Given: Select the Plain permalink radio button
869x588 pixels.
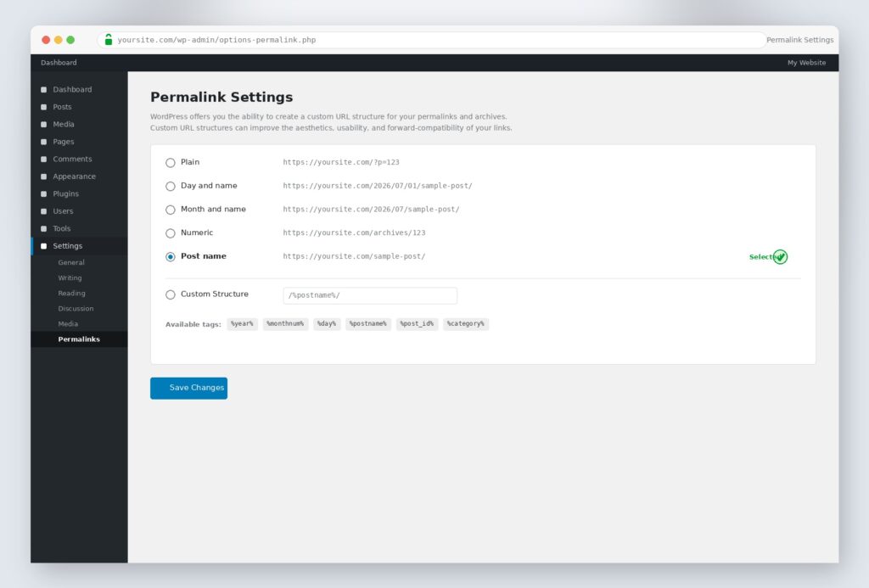Looking at the screenshot, I should tap(170, 162).
